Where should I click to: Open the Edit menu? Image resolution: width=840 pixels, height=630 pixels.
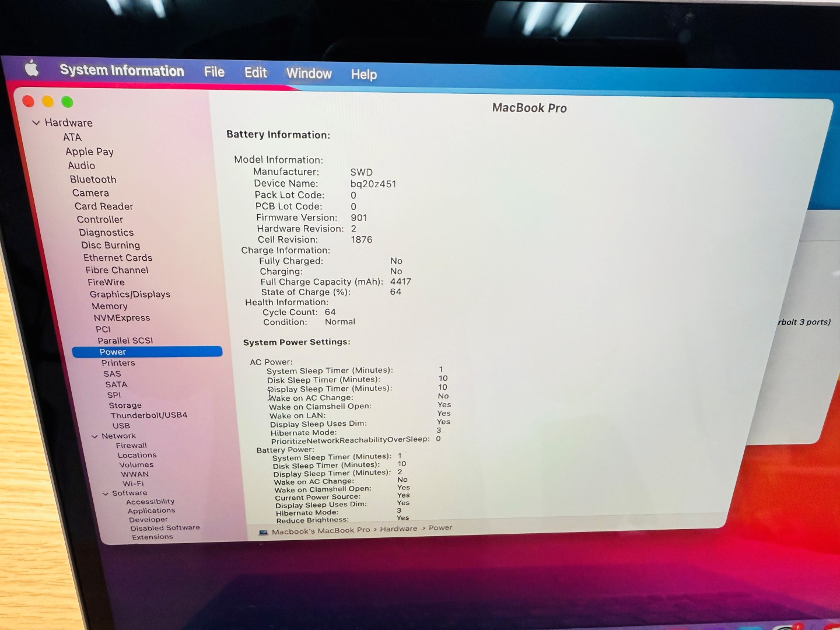[x=256, y=73]
